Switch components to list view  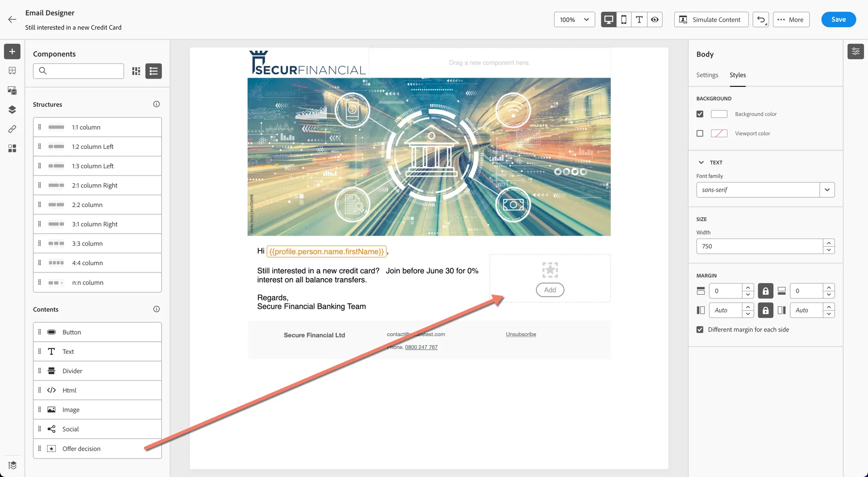click(x=154, y=71)
